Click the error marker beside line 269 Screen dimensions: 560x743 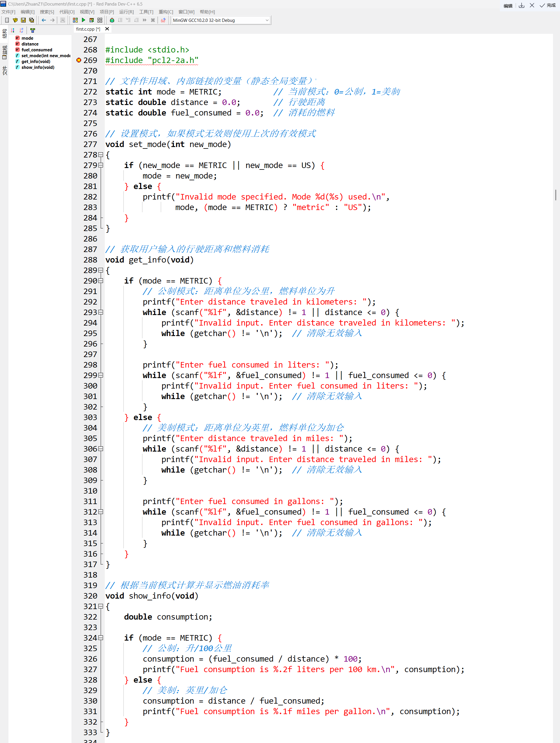click(x=78, y=60)
